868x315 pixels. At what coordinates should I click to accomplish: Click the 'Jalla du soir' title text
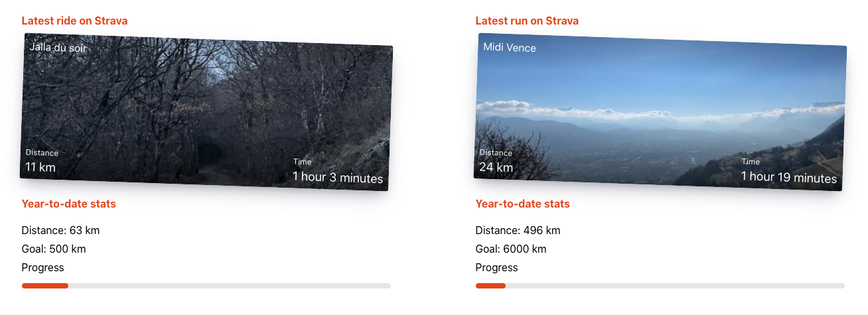58,48
